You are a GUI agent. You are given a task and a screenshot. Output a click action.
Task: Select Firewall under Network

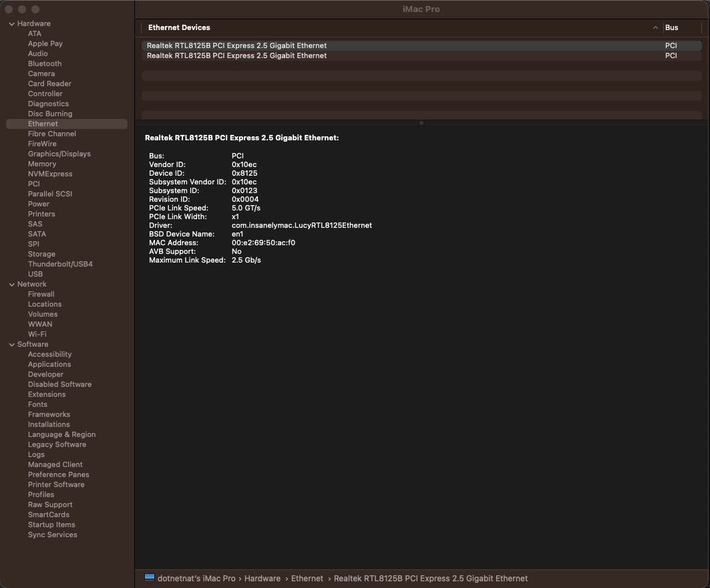[x=41, y=295]
